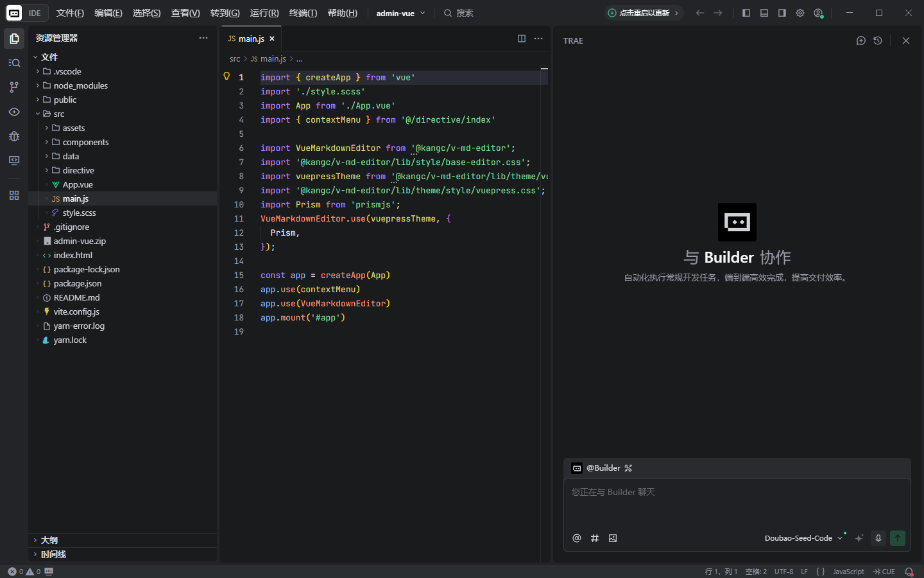Image resolution: width=924 pixels, height=578 pixels.
Task: Open the search view in activity bar
Action: coord(14,63)
